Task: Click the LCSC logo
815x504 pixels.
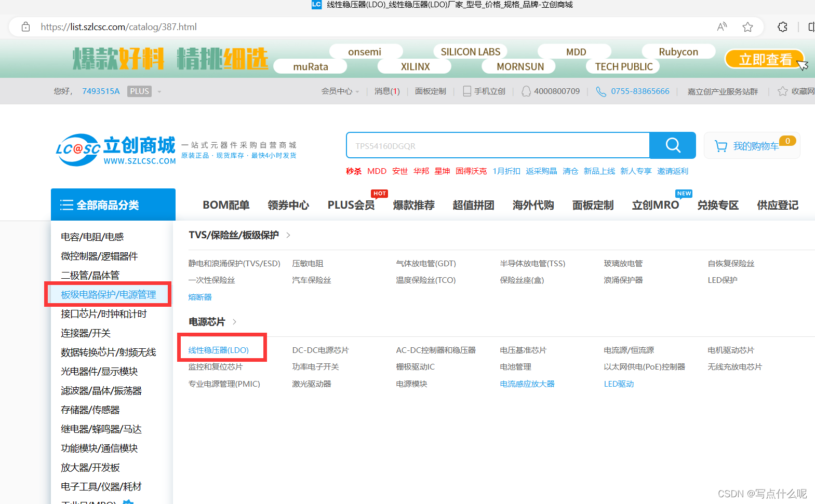Action: tap(116, 150)
